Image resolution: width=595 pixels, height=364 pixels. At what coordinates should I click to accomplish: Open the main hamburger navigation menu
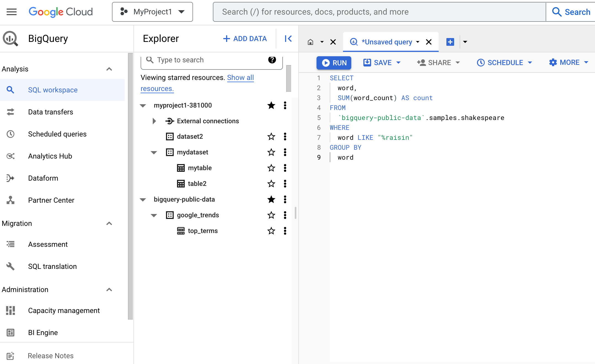pos(12,12)
